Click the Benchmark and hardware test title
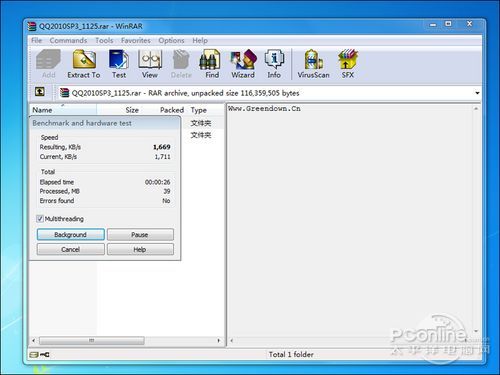The height and width of the screenshot is (375, 500). [x=82, y=123]
